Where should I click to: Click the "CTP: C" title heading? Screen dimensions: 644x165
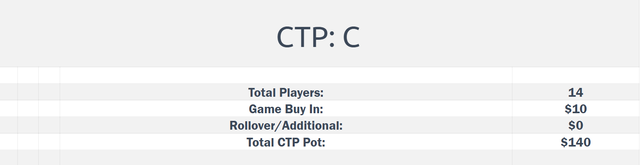click(318, 37)
